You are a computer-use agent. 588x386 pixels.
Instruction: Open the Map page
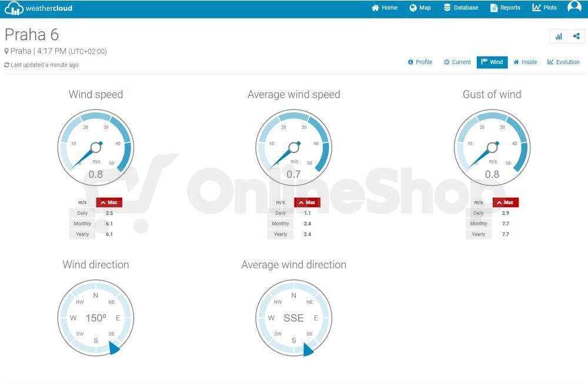pyautogui.click(x=420, y=8)
